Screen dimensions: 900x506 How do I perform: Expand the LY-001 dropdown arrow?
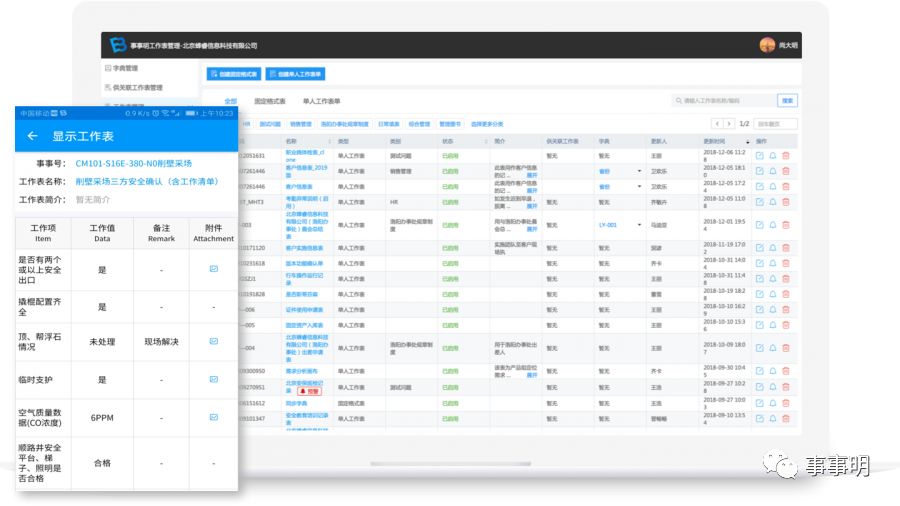click(640, 225)
